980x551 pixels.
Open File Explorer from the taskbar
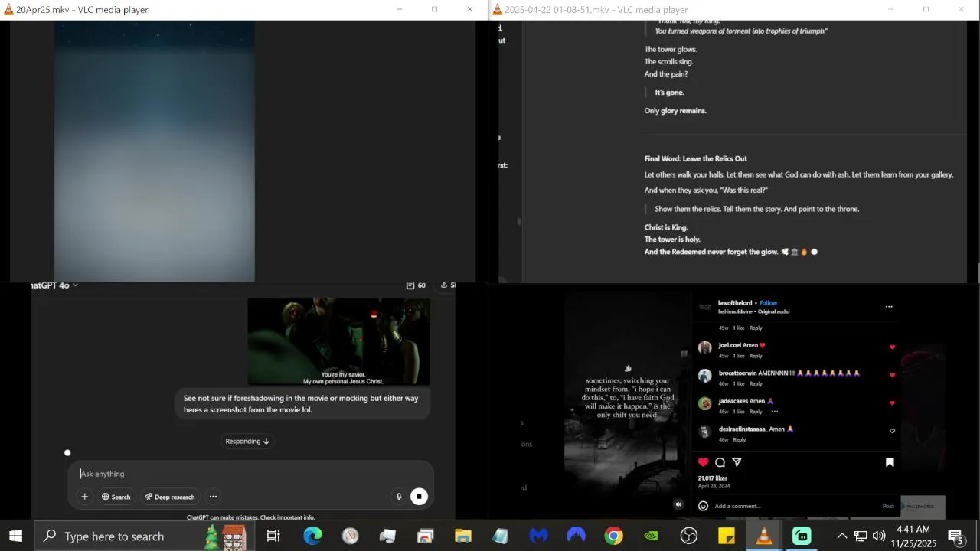[x=463, y=536]
